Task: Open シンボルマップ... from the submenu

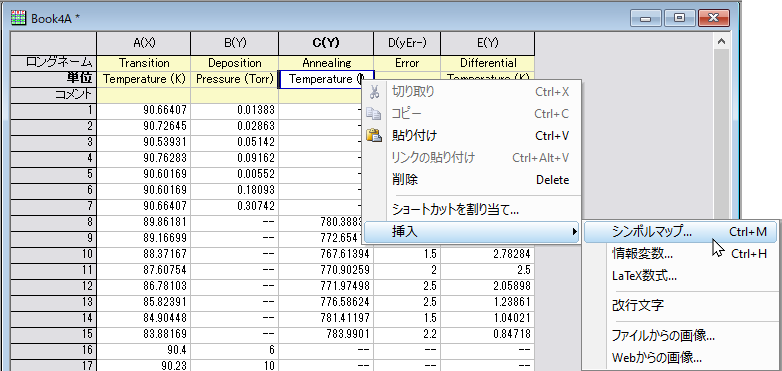Action: 680,232
